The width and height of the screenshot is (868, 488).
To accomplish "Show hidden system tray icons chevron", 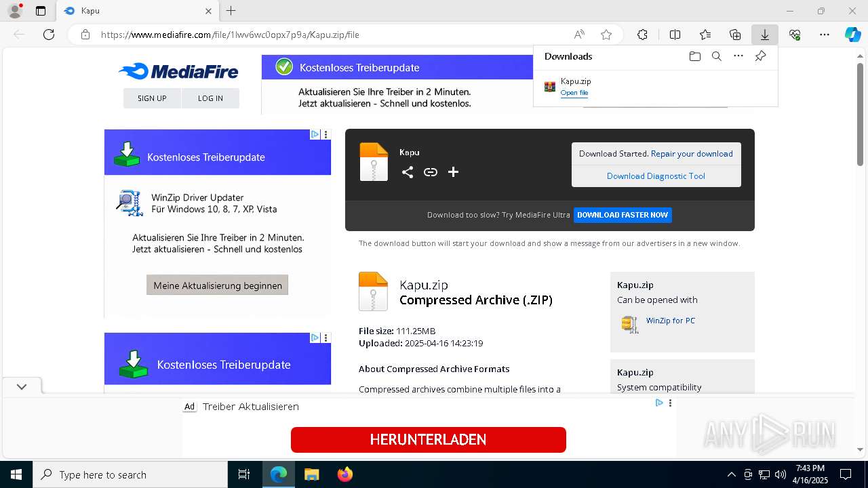I will coord(731,474).
